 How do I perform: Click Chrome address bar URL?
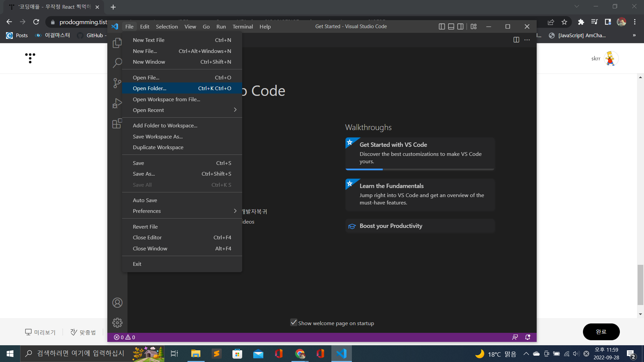[83, 22]
